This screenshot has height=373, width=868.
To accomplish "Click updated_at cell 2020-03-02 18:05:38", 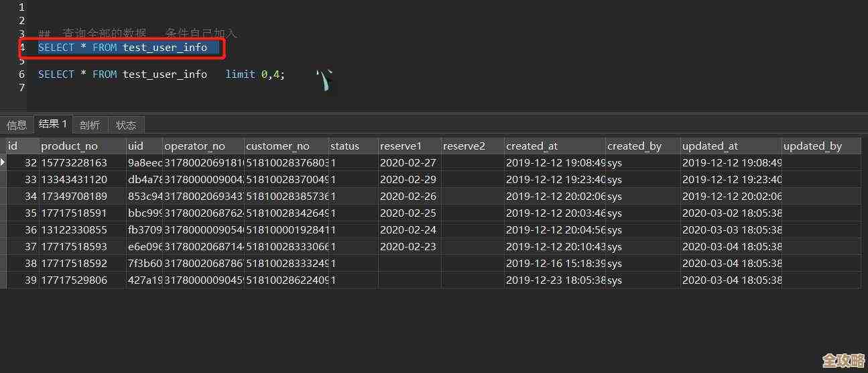I will click(x=731, y=213).
